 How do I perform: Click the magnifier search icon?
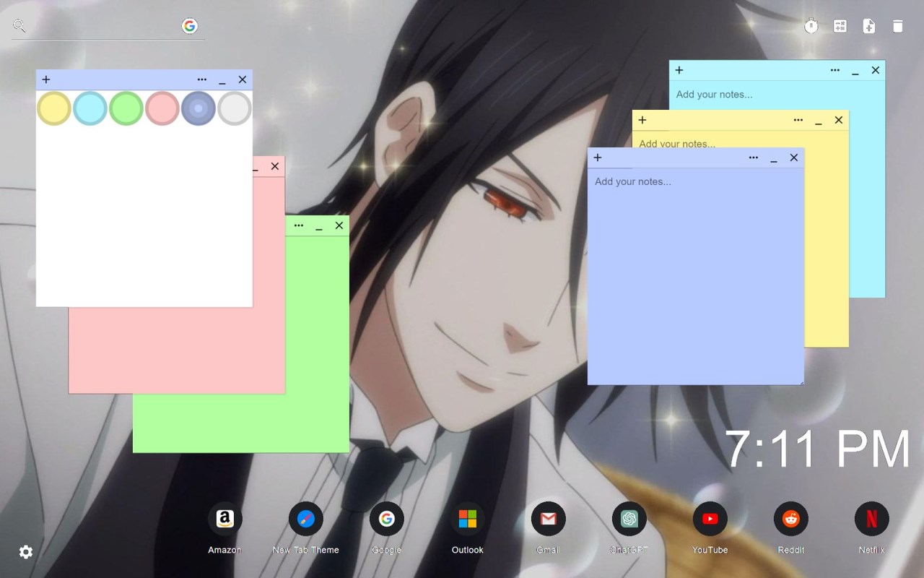pos(19,26)
